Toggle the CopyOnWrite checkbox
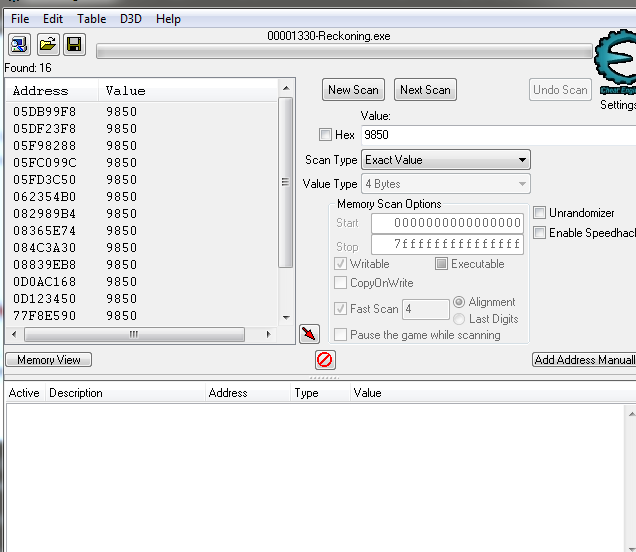Viewport: 636px width, 552px height. coord(340,282)
